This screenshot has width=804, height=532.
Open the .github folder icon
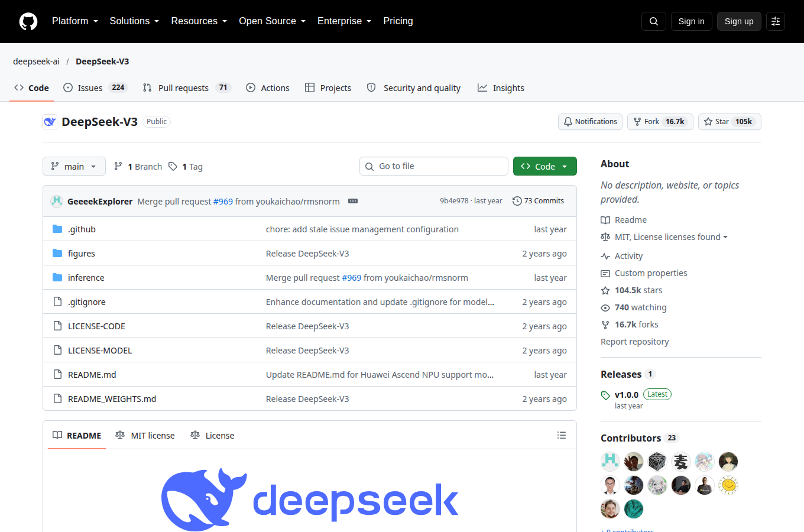tap(57, 229)
